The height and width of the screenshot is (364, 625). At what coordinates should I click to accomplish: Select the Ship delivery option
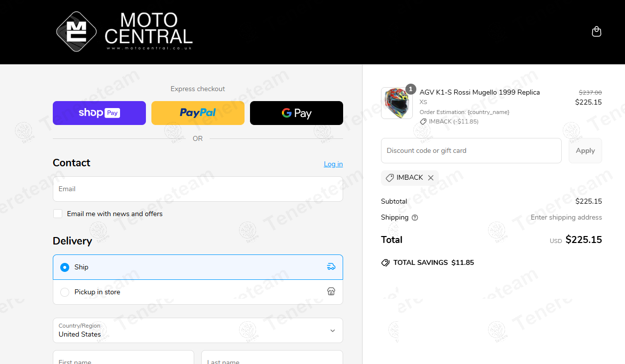coord(198,267)
